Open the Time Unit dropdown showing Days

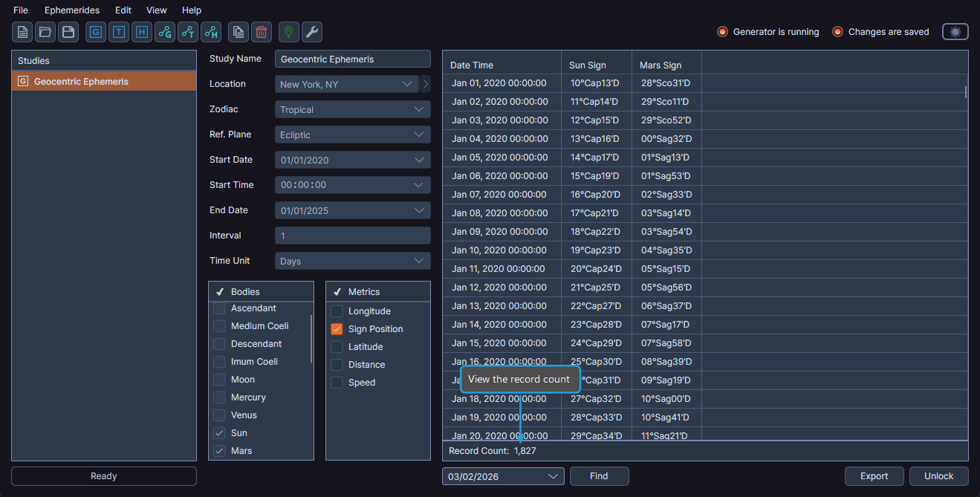coord(352,261)
